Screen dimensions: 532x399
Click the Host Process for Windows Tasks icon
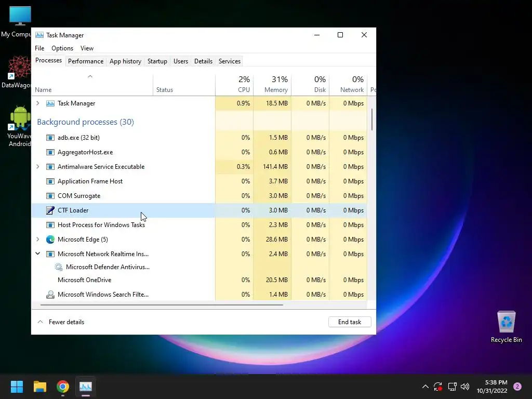[x=50, y=225]
